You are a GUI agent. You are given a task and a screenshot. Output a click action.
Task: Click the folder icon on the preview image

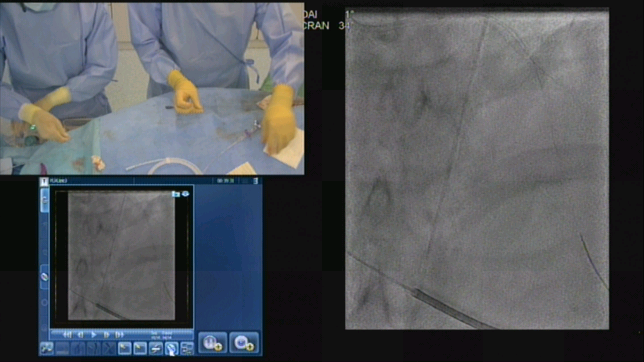pyautogui.click(x=176, y=194)
